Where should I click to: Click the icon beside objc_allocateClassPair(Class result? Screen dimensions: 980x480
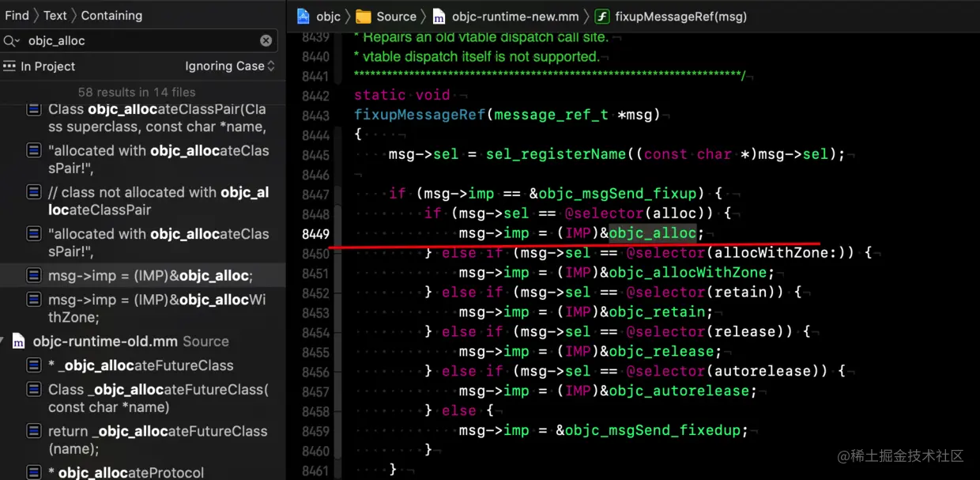tap(34, 109)
